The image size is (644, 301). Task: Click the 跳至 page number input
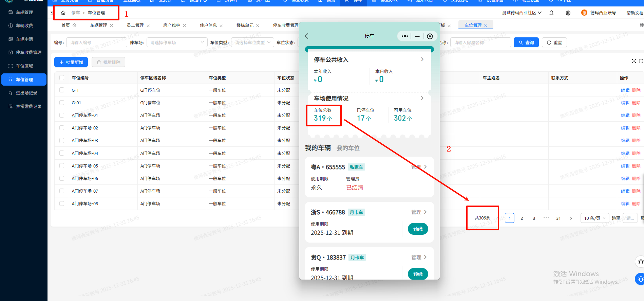630,218
